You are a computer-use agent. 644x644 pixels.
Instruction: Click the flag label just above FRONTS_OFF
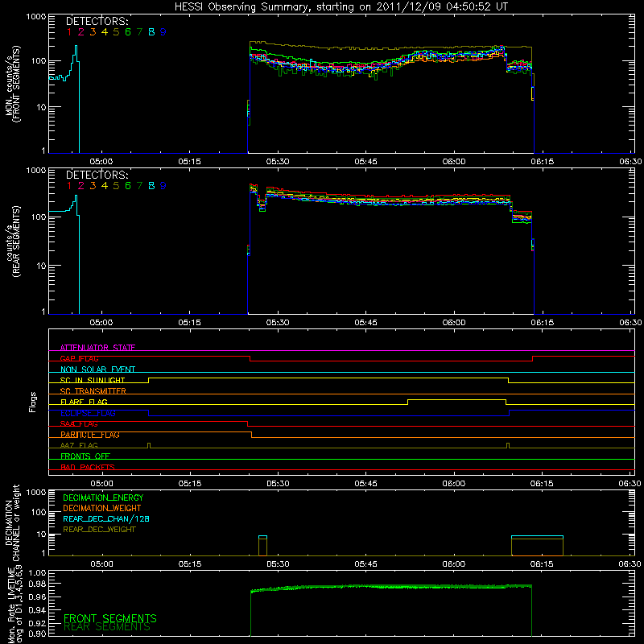pyautogui.click(x=79, y=446)
